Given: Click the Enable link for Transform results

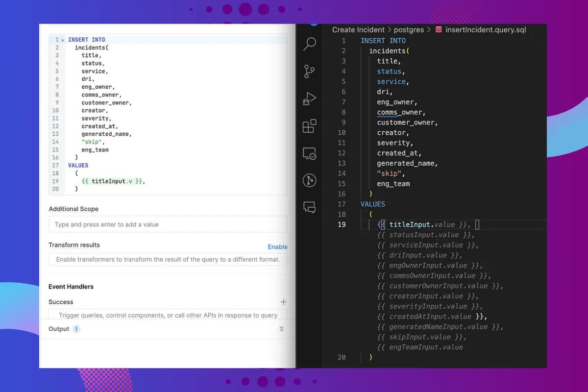Looking at the screenshot, I should [x=277, y=247].
